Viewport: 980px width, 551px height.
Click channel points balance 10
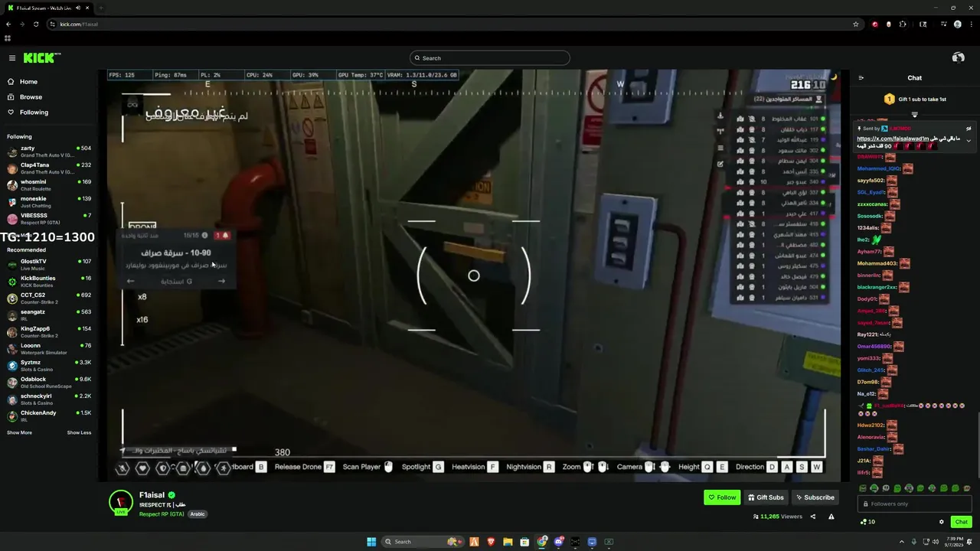coord(867,522)
